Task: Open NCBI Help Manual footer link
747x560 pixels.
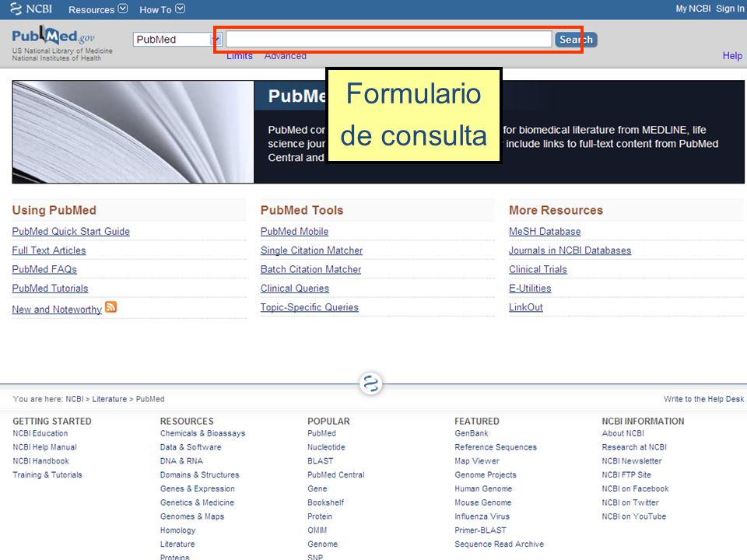Action: tap(45, 447)
